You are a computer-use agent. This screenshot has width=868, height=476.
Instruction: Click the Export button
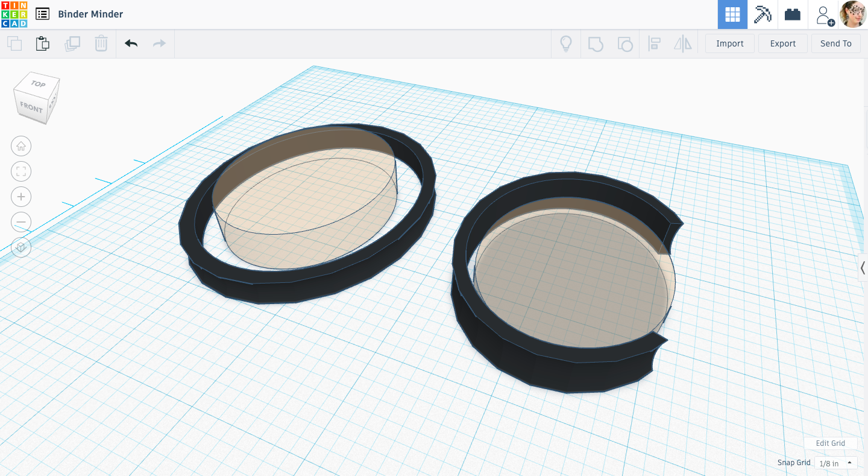(783, 43)
